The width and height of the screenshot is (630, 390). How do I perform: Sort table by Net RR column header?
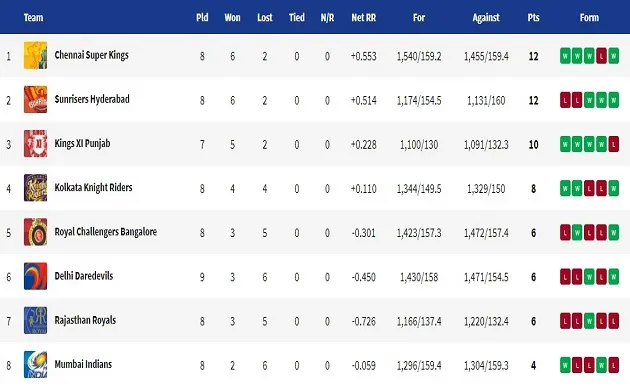(364, 18)
